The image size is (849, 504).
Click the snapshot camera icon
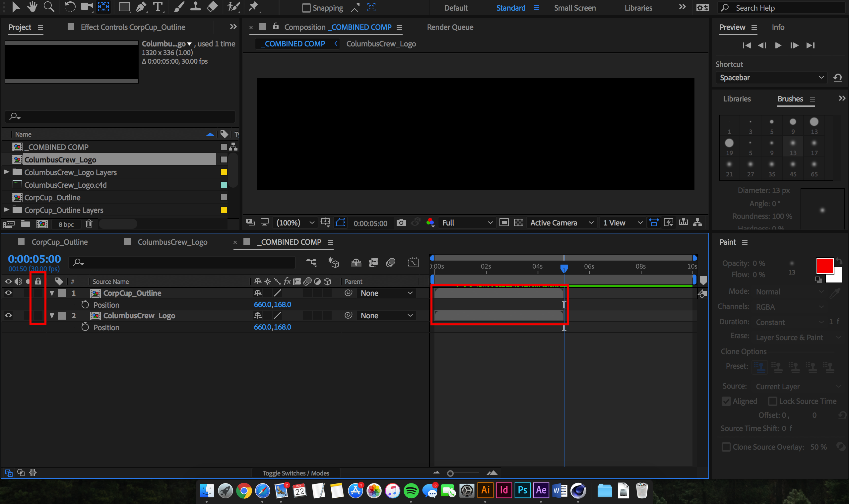point(401,223)
